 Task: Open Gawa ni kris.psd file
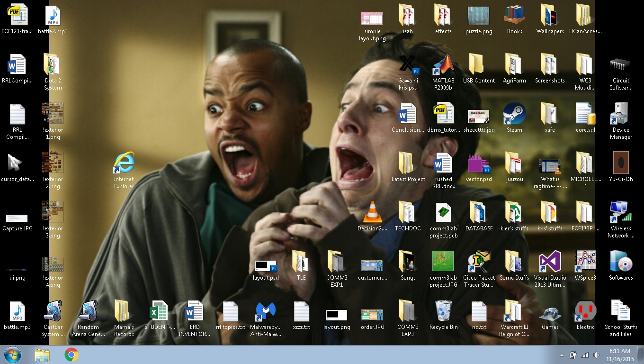(408, 65)
